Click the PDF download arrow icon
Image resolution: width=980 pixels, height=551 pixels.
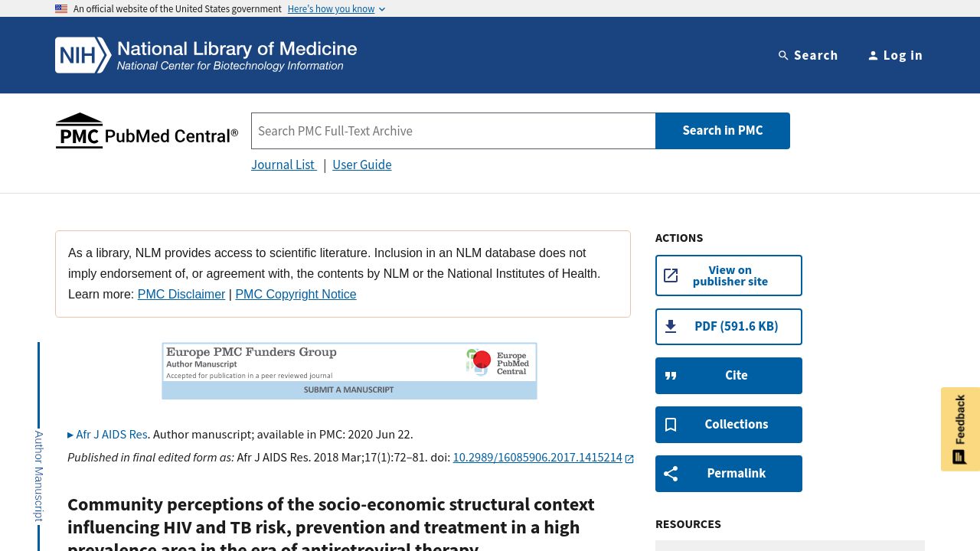point(671,327)
